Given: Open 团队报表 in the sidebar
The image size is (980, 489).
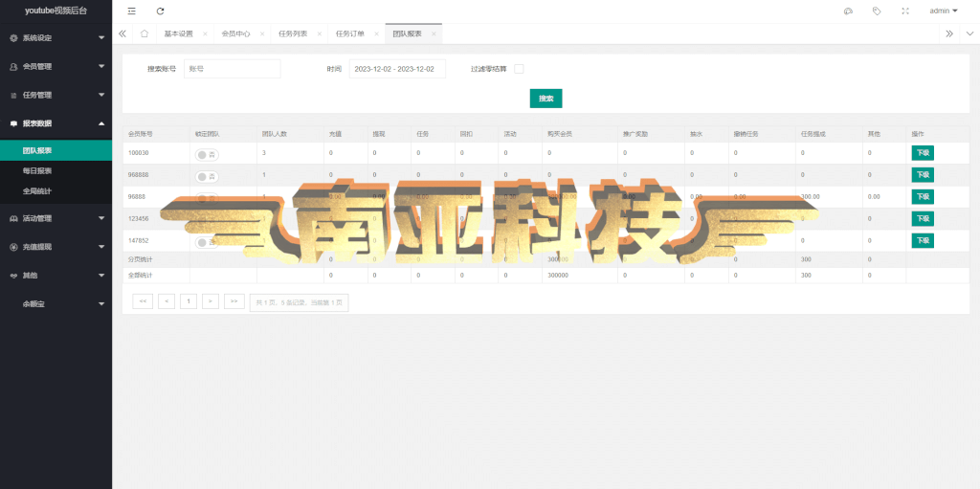Looking at the screenshot, I should coord(56,150).
